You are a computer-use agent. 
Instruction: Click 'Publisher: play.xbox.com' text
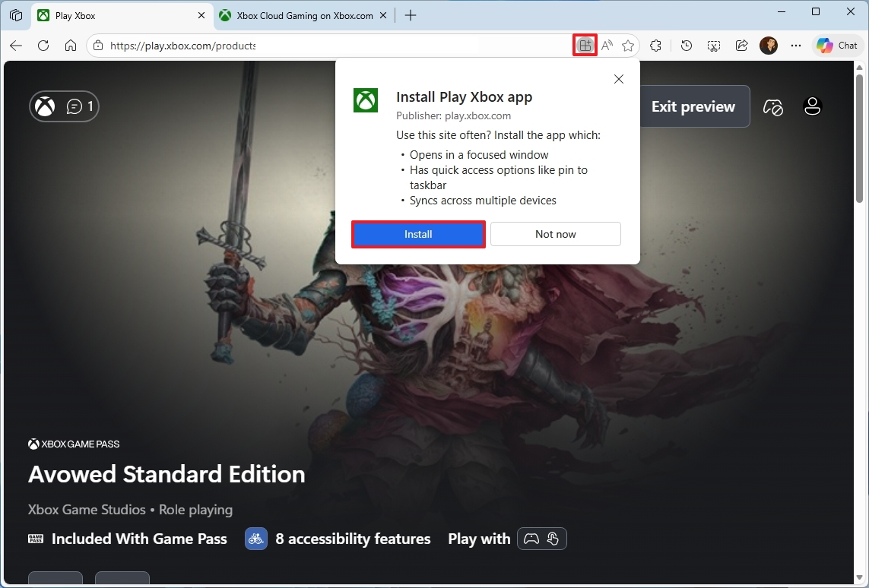coord(453,115)
